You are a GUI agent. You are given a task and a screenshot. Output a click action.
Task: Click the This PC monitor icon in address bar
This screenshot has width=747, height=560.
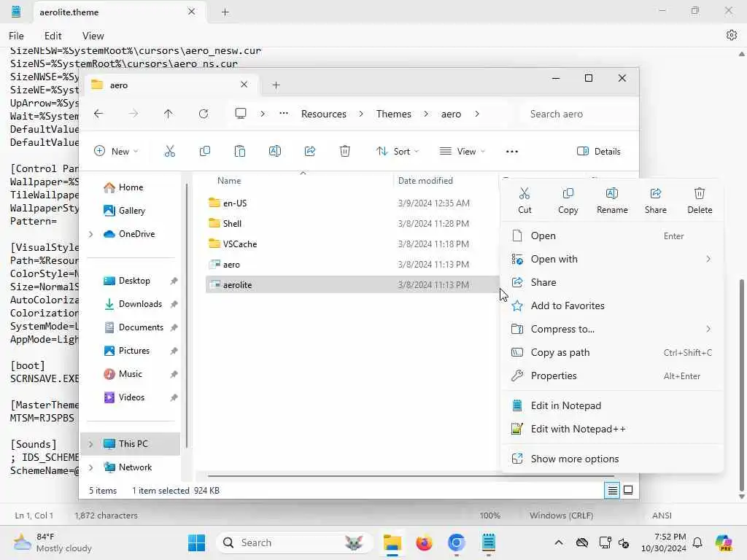click(x=241, y=113)
